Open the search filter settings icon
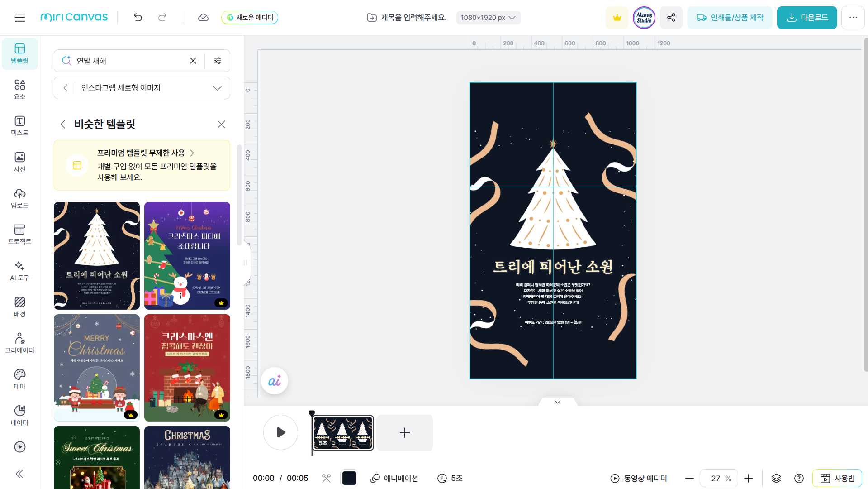868x489 pixels. point(218,61)
